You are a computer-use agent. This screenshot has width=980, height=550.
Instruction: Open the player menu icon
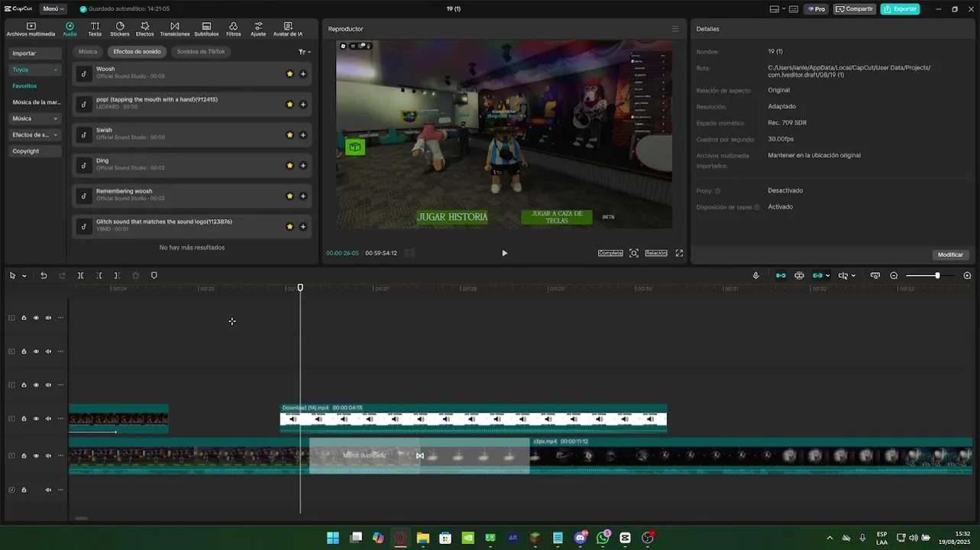pos(675,29)
